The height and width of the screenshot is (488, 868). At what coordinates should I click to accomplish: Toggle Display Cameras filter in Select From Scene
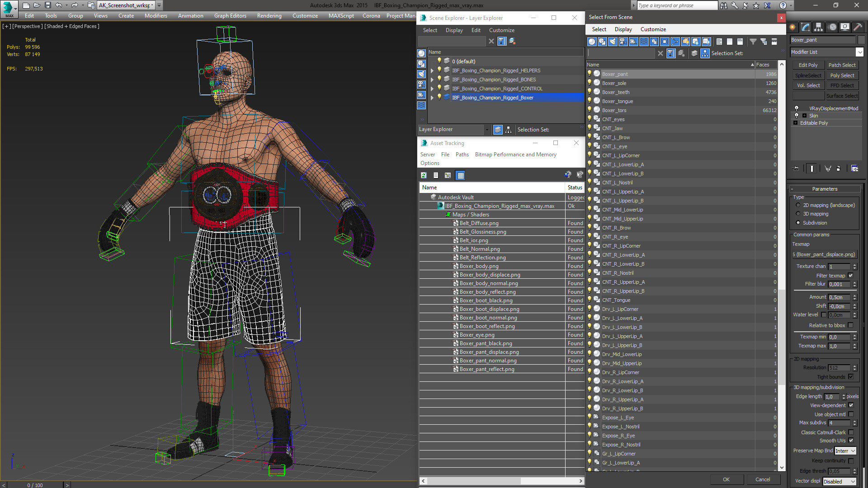coord(623,42)
